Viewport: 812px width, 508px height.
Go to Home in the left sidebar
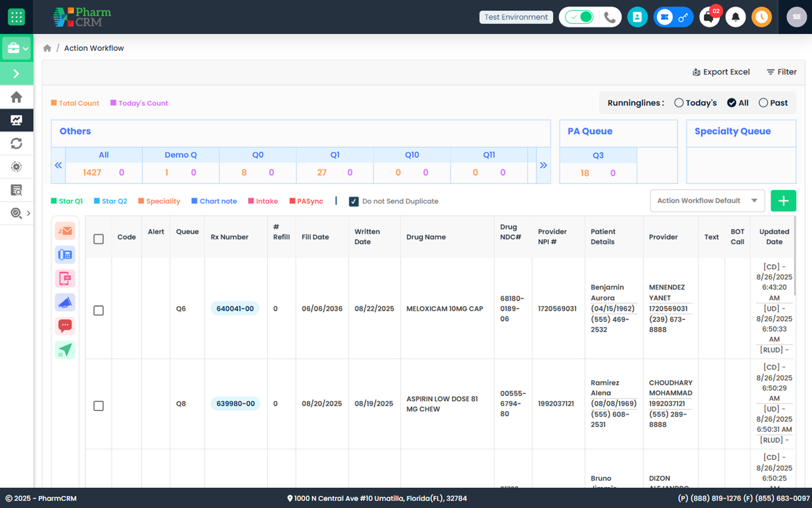tap(16, 97)
